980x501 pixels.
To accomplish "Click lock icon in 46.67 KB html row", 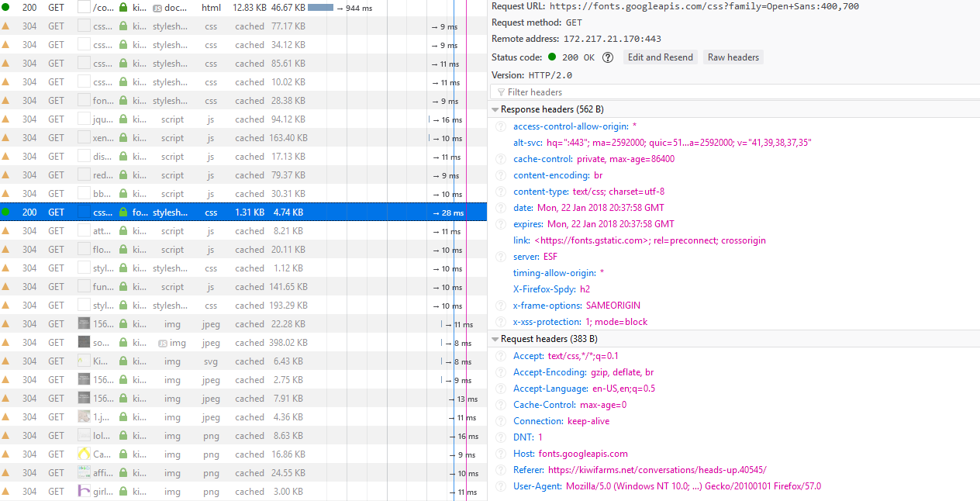I will pos(123,7).
